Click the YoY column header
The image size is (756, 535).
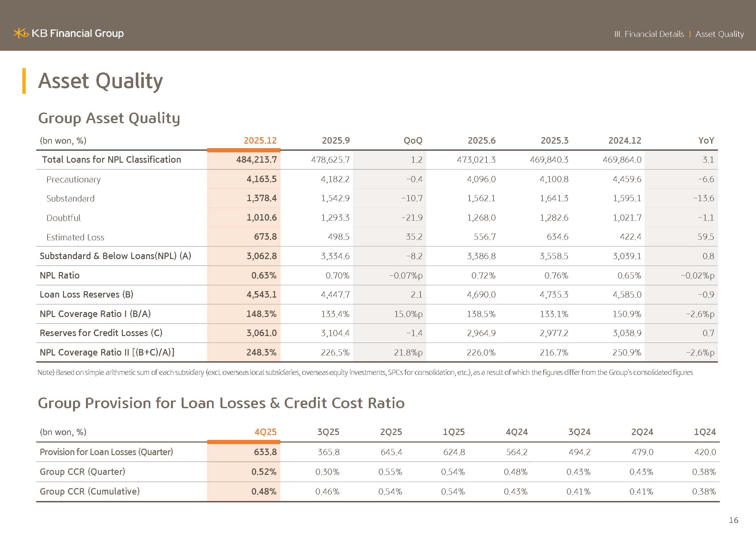point(706,141)
